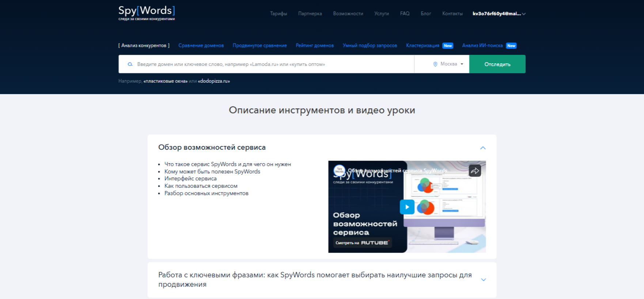Open the Блог menu item
The width and height of the screenshot is (644, 299).
point(426,14)
